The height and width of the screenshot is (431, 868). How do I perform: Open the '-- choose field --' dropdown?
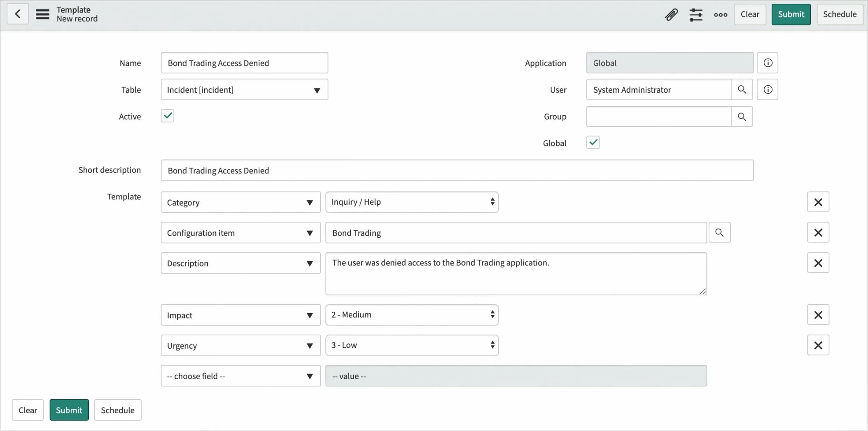coord(240,376)
